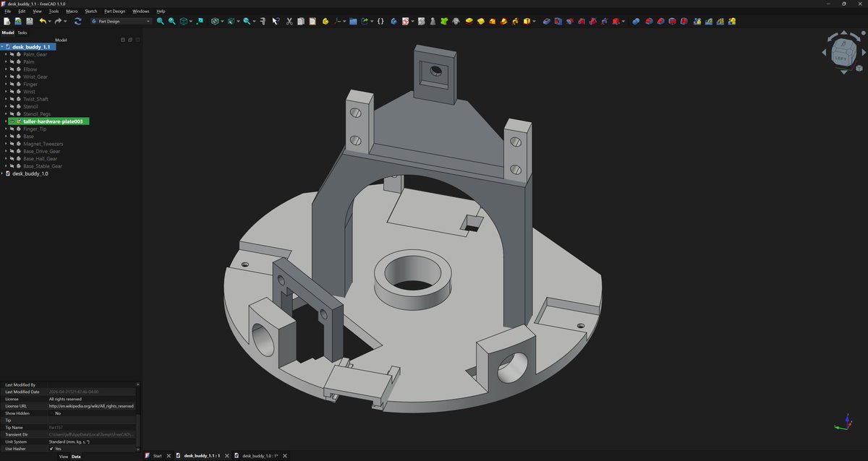This screenshot has width=868, height=461.
Task: Click the Paste clipboard icon
Action: (312, 21)
